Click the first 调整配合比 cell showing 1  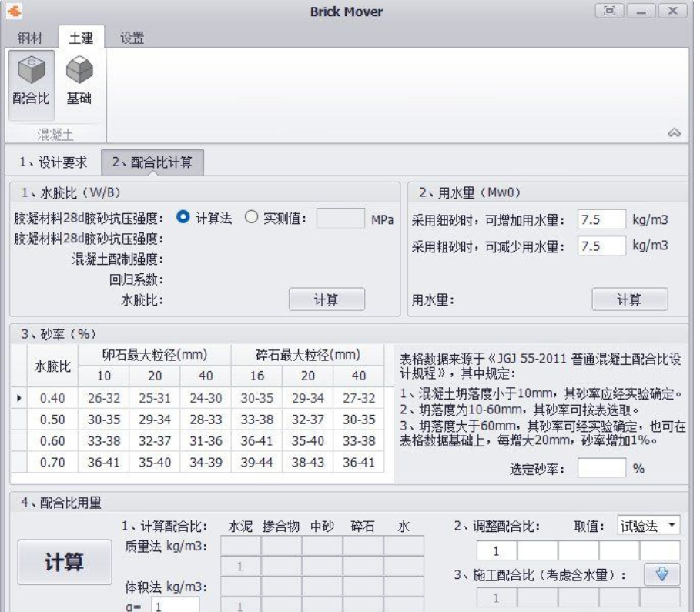coord(497,550)
